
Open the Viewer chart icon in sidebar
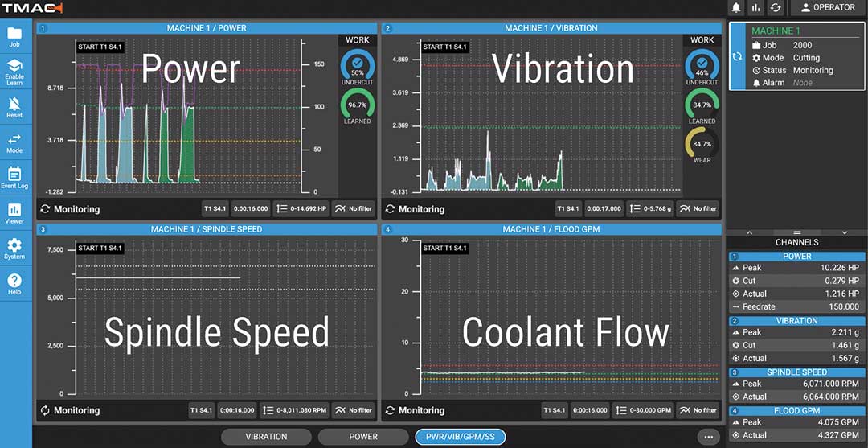point(14,212)
